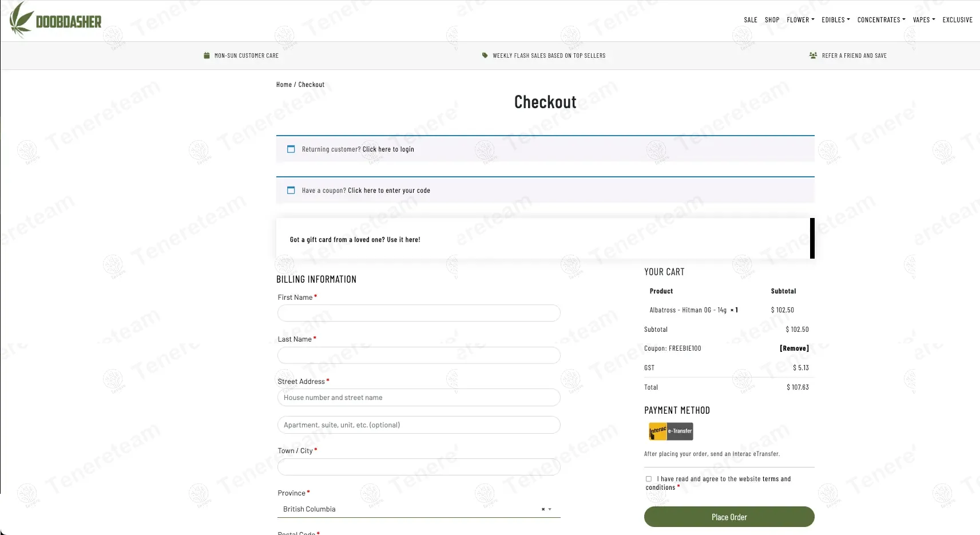Image resolution: width=980 pixels, height=535 pixels.
Task: Click the GST $ 5.13 amount
Action: click(800, 368)
